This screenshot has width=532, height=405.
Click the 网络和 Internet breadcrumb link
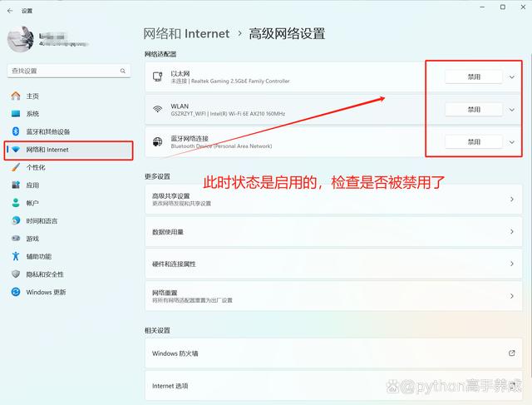[186, 33]
